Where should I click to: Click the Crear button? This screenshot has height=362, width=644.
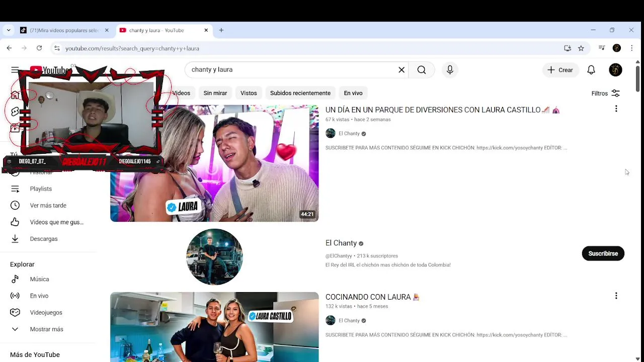[x=560, y=70]
